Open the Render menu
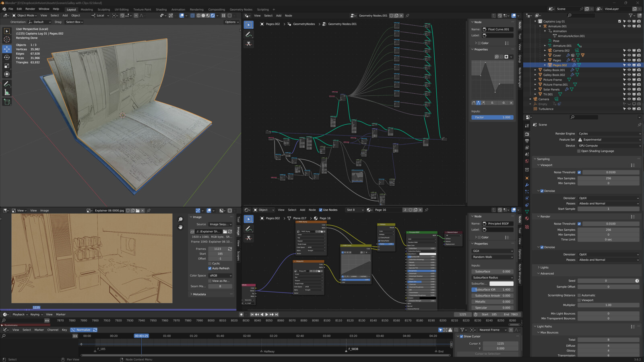This screenshot has height=362, width=644. click(30, 9)
